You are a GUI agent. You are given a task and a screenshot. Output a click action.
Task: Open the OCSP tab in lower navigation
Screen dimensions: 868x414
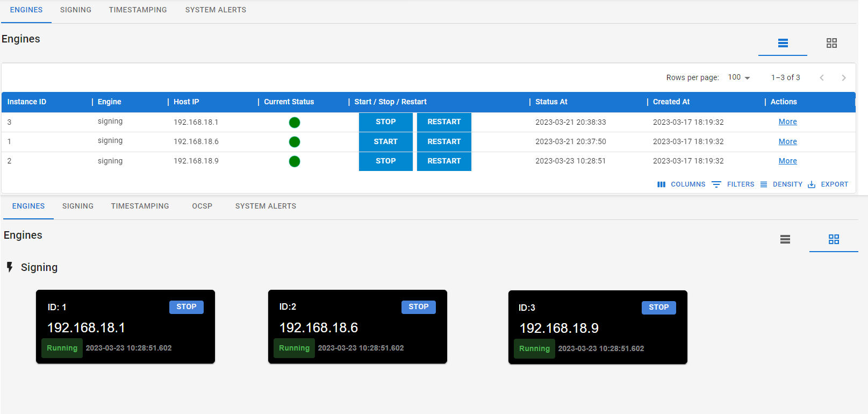tap(202, 206)
